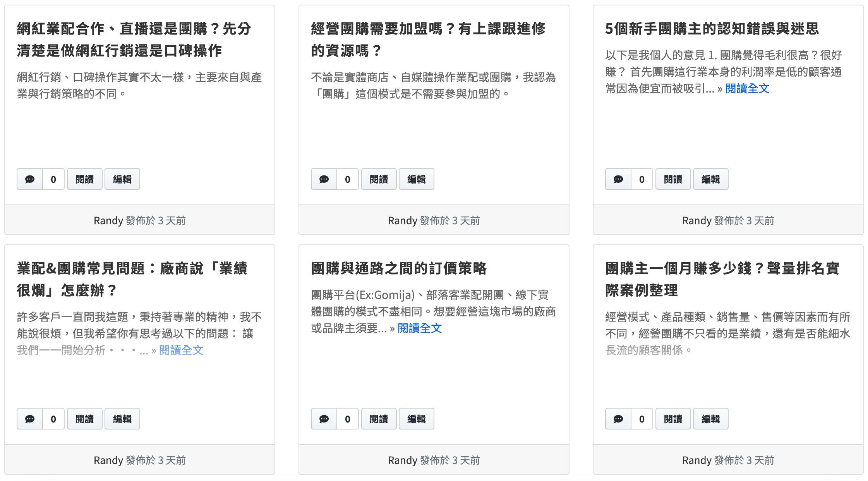Screen dimensions: 868x481
Task: Click comment count 0 on 業配&團購常見問題 card
Action: click(53, 419)
